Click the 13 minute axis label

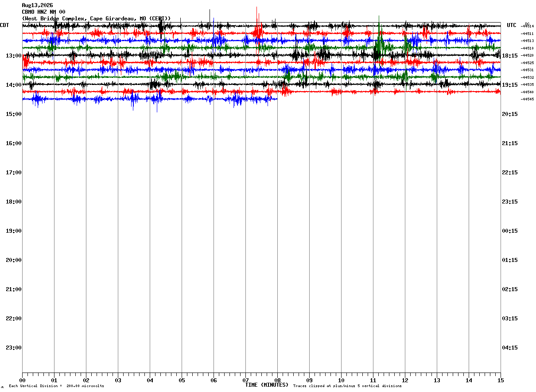[437, 380]
